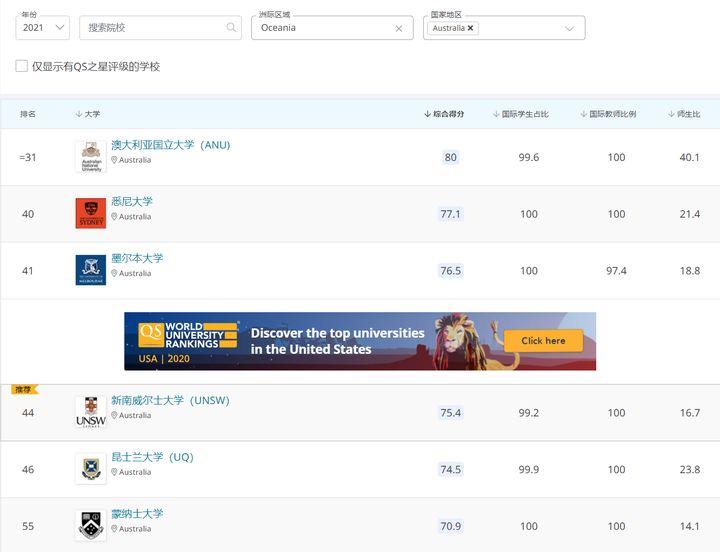Click the 40.1 faculty student value
Viewport: 720px width, 552px height.
(x=690, y=157)
